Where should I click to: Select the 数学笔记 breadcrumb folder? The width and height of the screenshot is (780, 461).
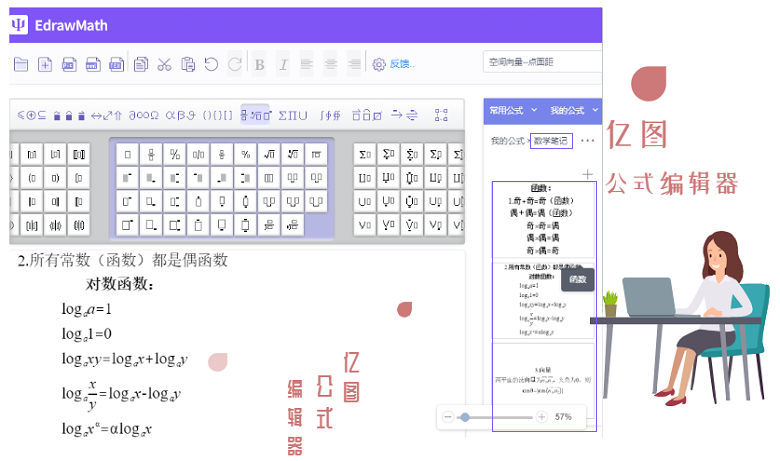point(551,141)
